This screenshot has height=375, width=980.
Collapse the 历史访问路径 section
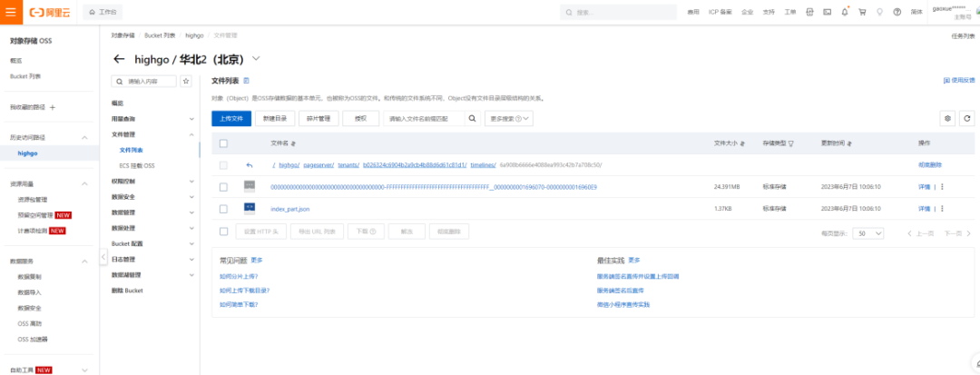(x=85, y=137)
